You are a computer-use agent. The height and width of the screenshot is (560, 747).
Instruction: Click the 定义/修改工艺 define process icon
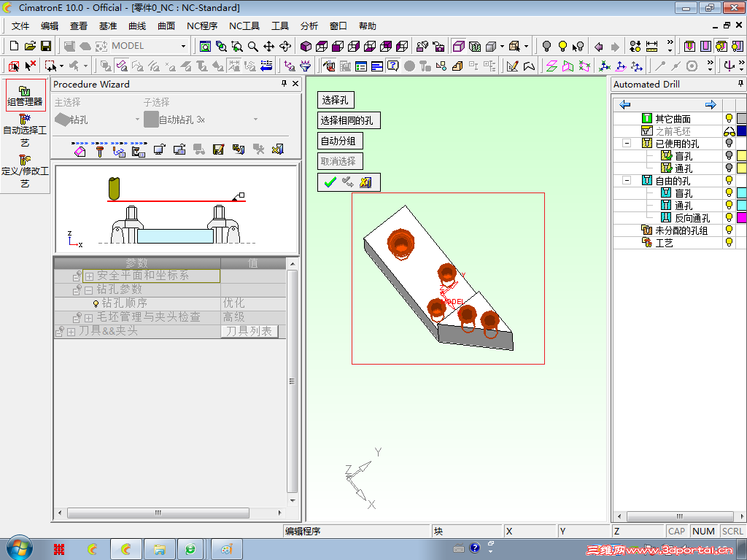(25, 171)
